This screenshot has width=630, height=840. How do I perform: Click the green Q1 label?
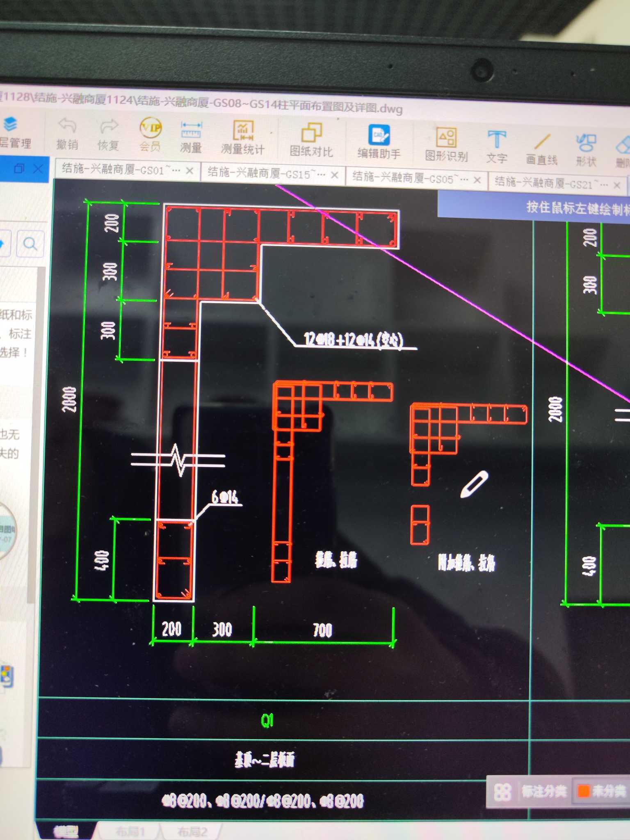(x=267, y=720)
